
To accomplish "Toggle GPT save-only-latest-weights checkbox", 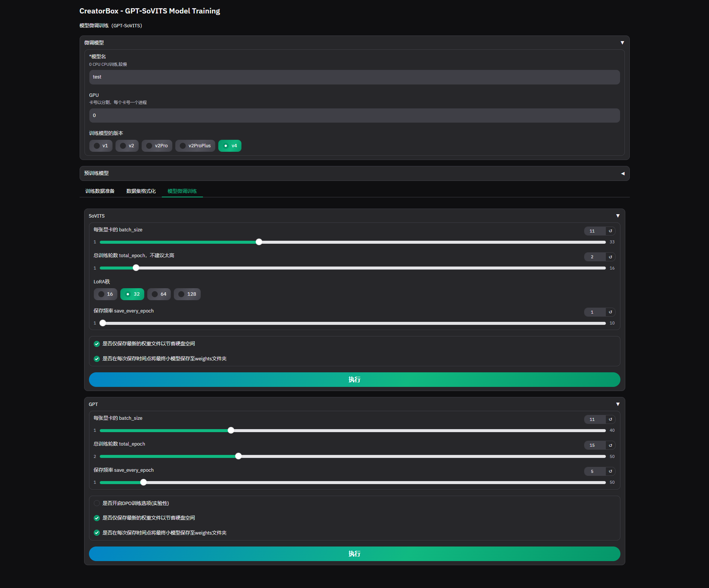I will coord(97,518).
